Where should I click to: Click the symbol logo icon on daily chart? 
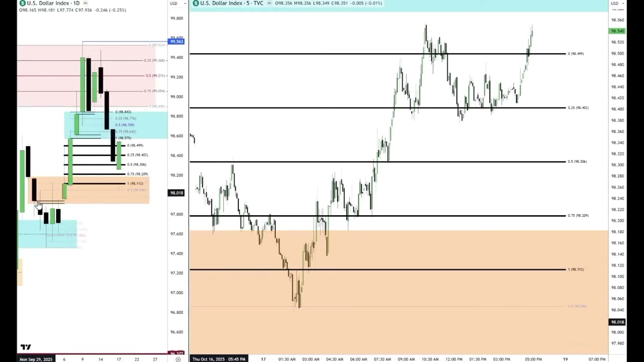pyautogui.click(x=22, y=3)
